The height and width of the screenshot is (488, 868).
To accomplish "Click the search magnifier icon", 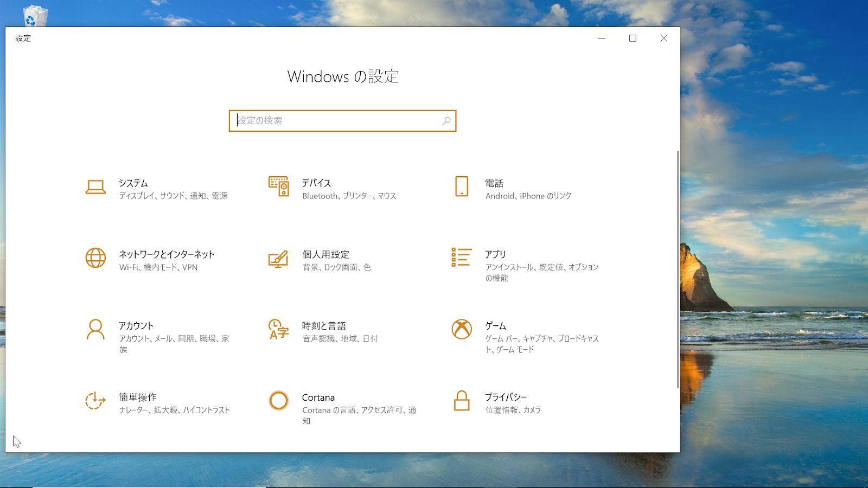I will [x=446, y=121].
